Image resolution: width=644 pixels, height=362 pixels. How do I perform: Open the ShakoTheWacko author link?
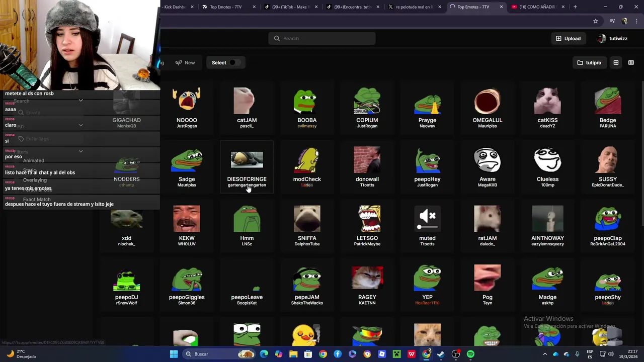[307, 303]
